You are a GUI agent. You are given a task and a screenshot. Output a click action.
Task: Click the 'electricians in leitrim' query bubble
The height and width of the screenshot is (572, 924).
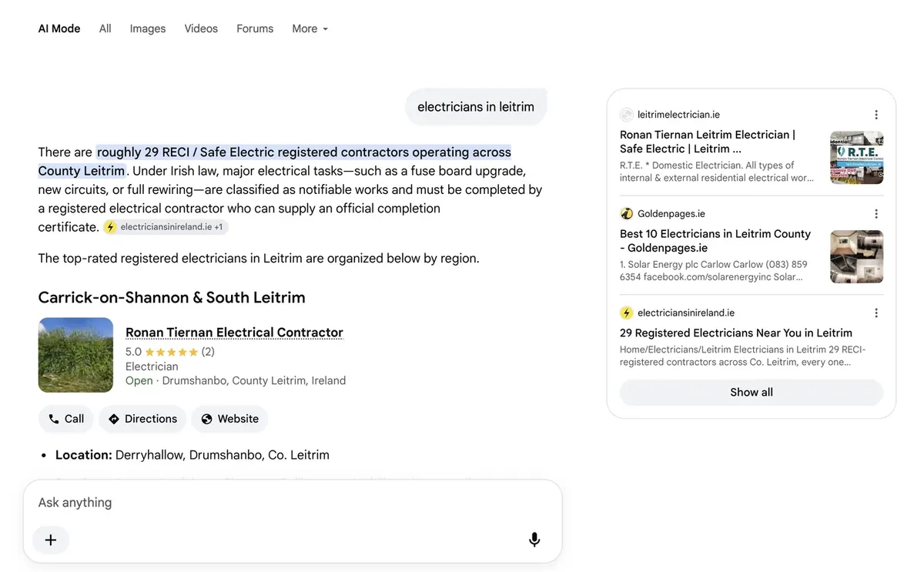(476, 107)
